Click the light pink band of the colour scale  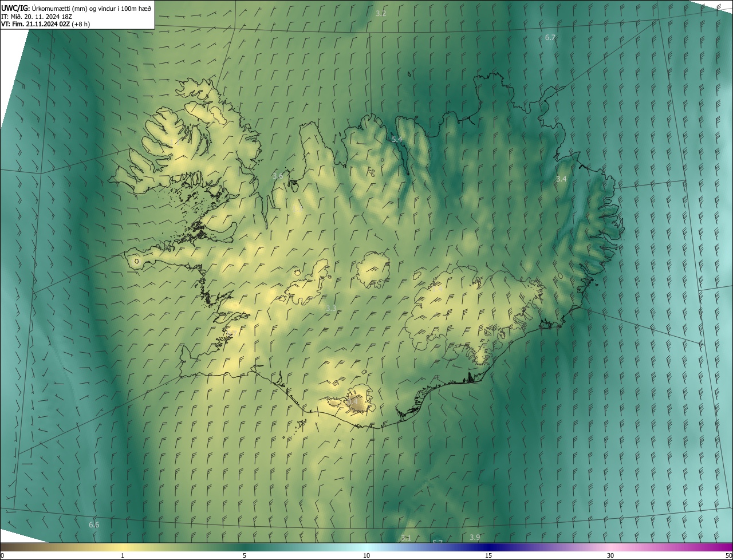coord(610,547)
